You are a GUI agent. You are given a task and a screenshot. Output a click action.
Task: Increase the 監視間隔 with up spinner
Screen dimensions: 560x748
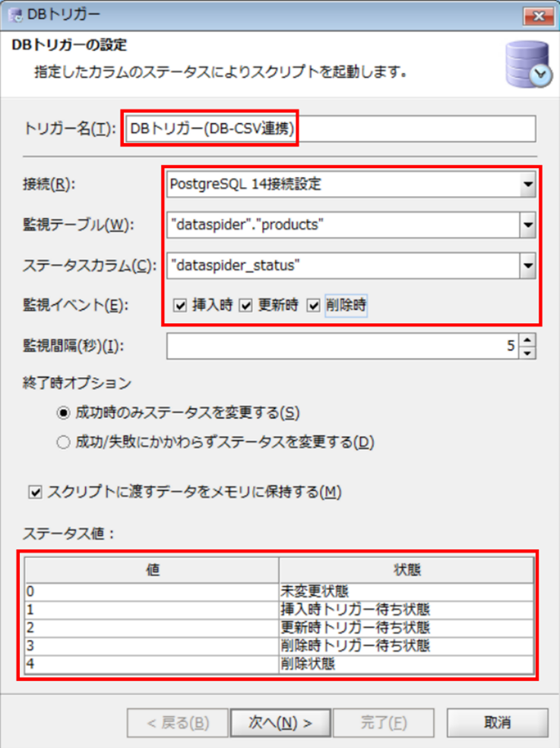click(x=527, y=340)
